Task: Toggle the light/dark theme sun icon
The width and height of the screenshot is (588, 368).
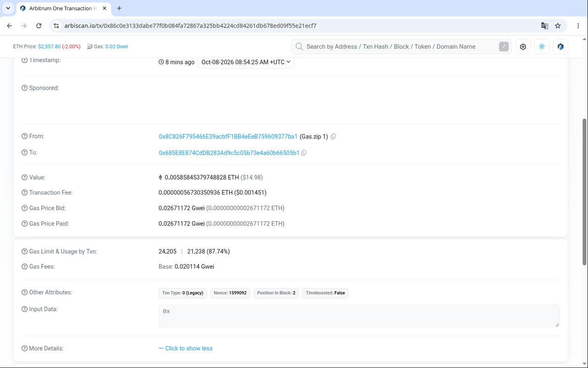Action: (x=542, y=46)
